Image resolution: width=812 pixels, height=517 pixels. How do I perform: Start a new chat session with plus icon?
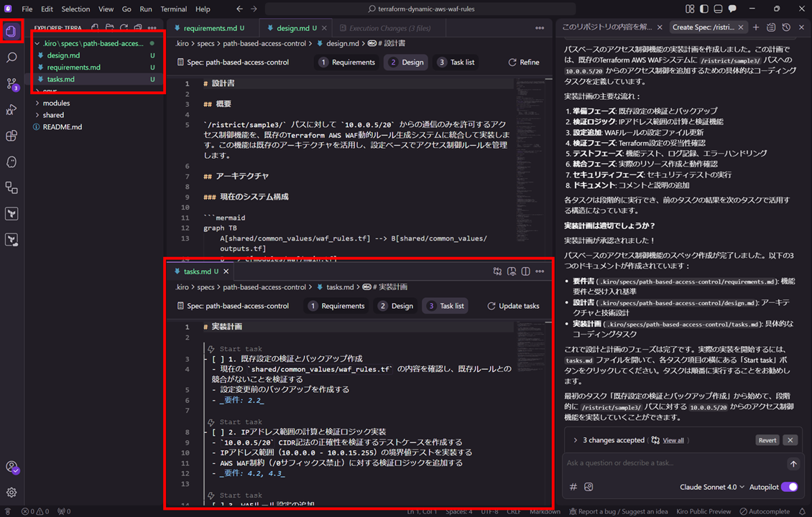756,27
